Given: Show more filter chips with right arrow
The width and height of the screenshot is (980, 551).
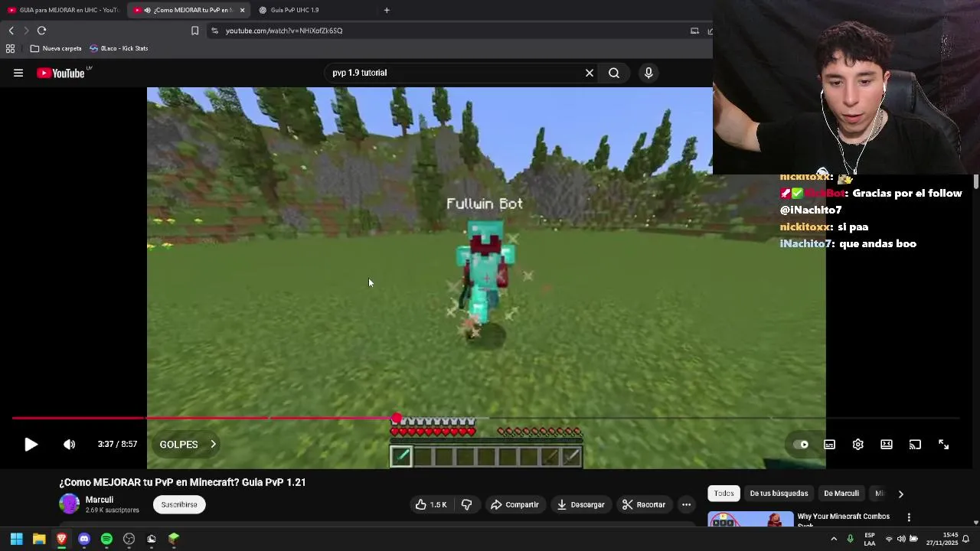Looking at the screenshot, I should point(900,494).
